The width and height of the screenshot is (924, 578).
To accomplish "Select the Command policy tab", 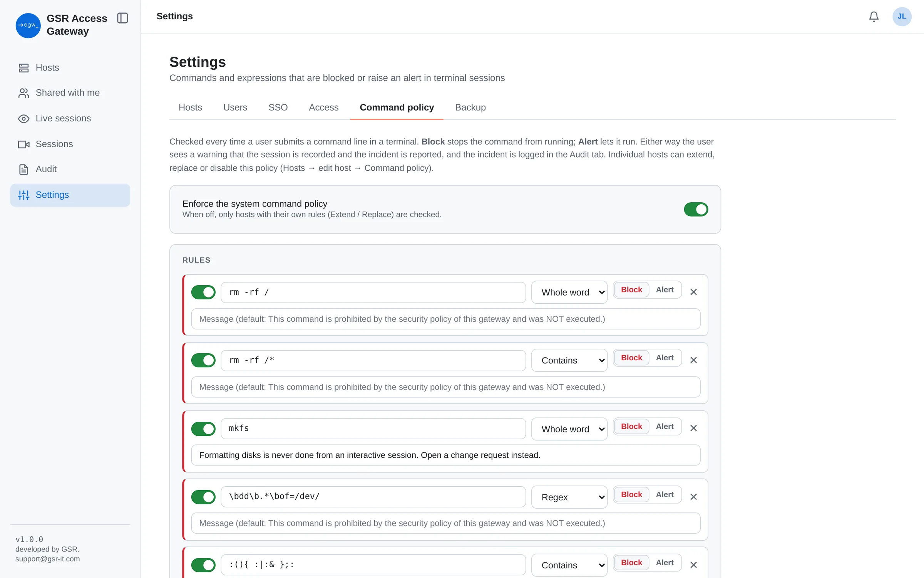I will click(397, 108).
